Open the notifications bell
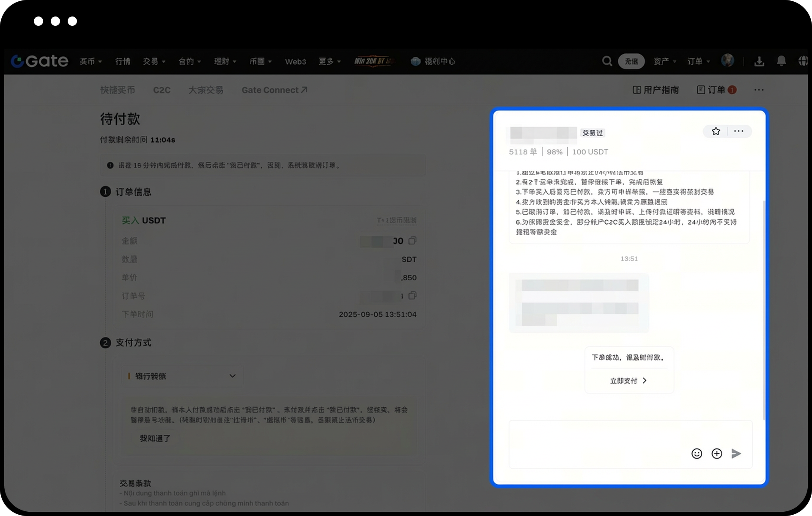This screenshot has width=812, height=516. [781, 61]
